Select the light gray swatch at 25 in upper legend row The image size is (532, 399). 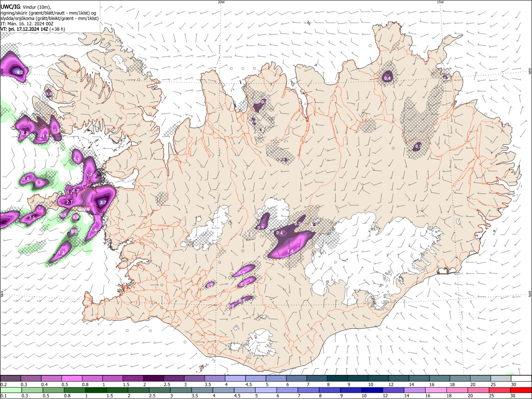(x=500, y=378)
